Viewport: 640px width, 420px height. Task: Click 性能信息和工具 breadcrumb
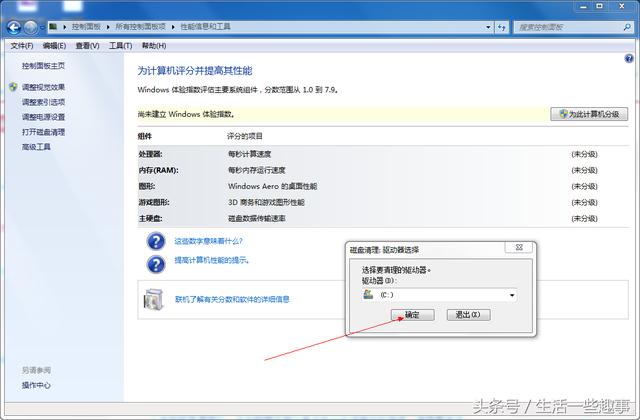(x=205, y=27)
